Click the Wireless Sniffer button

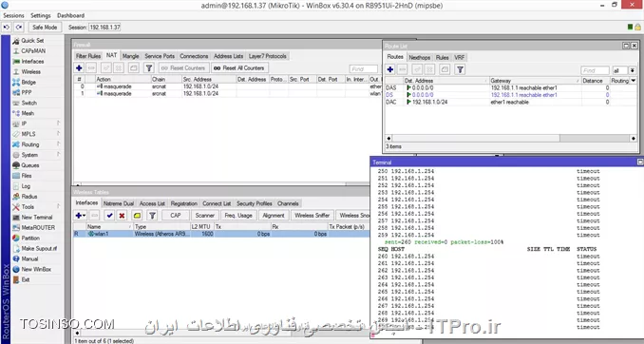click(313, 216)
